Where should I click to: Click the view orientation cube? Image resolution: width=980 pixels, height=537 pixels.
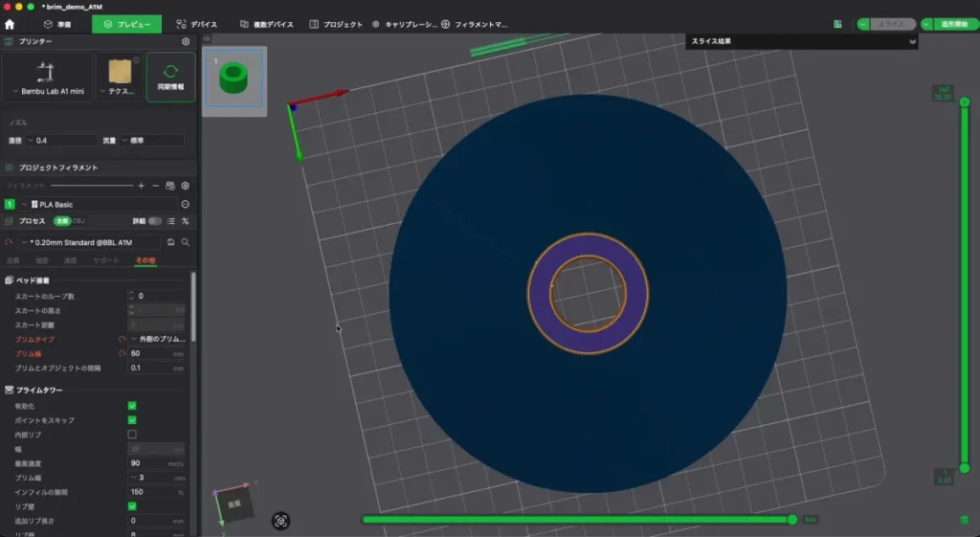234,504
